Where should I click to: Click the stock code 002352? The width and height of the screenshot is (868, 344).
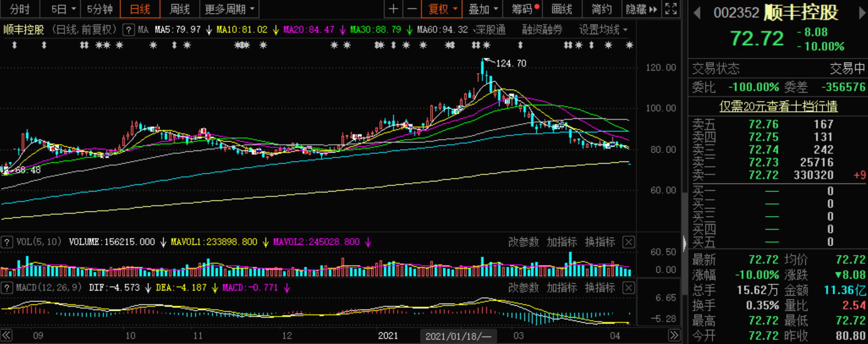coord(737,12)
